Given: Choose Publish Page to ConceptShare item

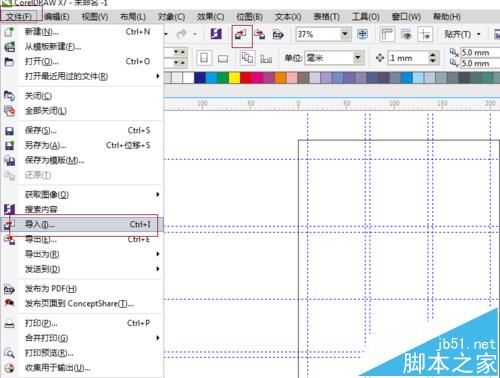Looking at the screenshot, I should (x=82, y=304).
